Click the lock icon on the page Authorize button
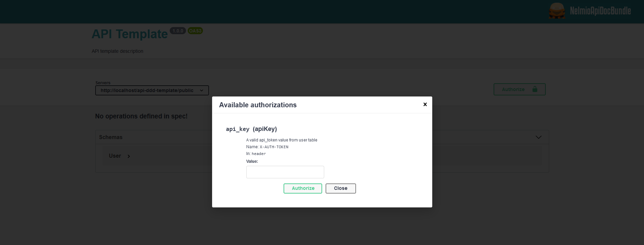 click(535, 89)
